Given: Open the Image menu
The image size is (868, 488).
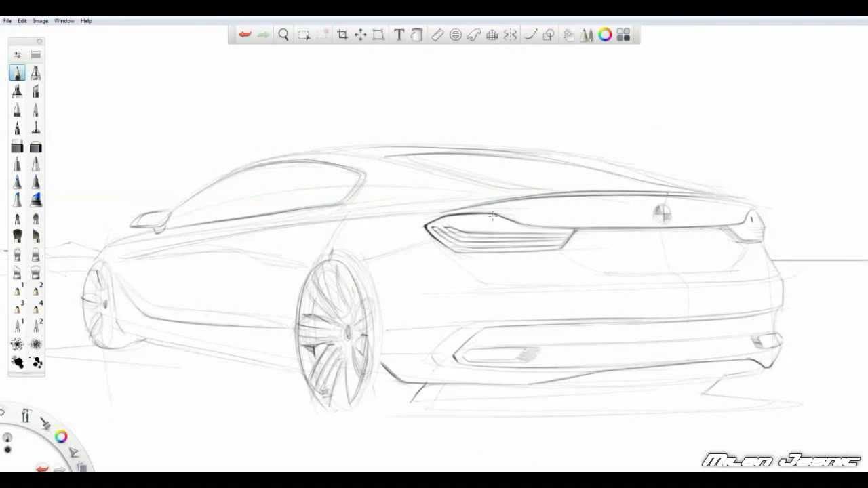Looking at the screenshot, I should point(41,21).
